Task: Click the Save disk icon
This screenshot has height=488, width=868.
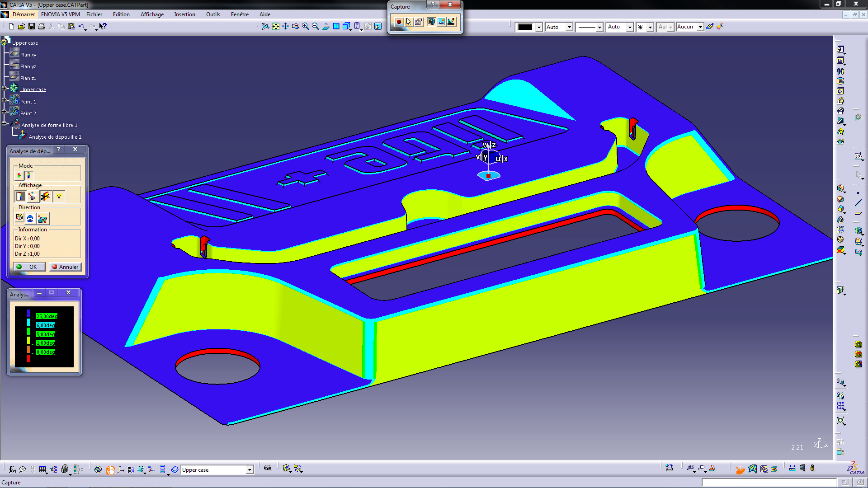Action: point(32,26)
